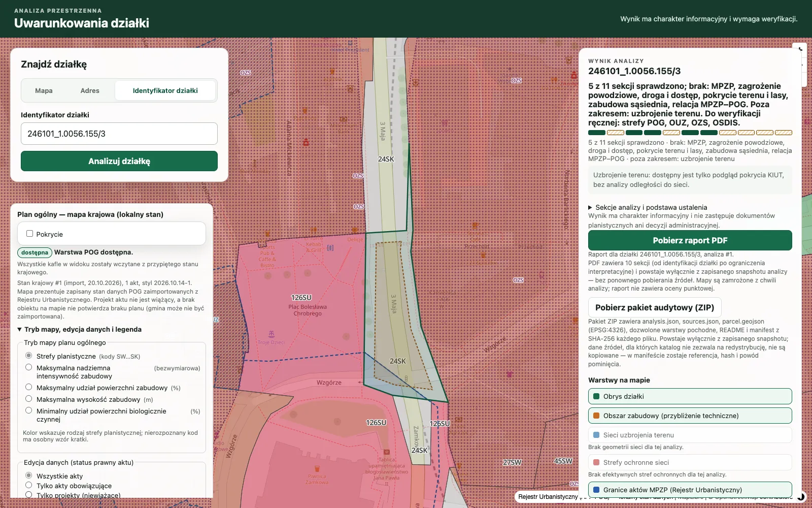Click the Troje Dzieci fountain icon on map
812x508 pixels.
[272, 334]
